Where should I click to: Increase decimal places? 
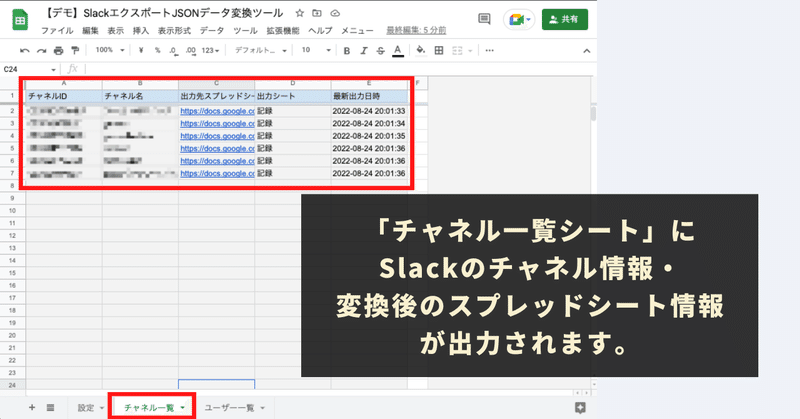[x=191, y=51]
